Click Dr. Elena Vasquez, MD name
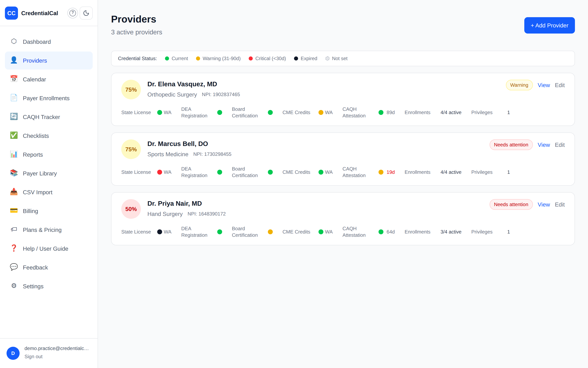 (182, 84)
